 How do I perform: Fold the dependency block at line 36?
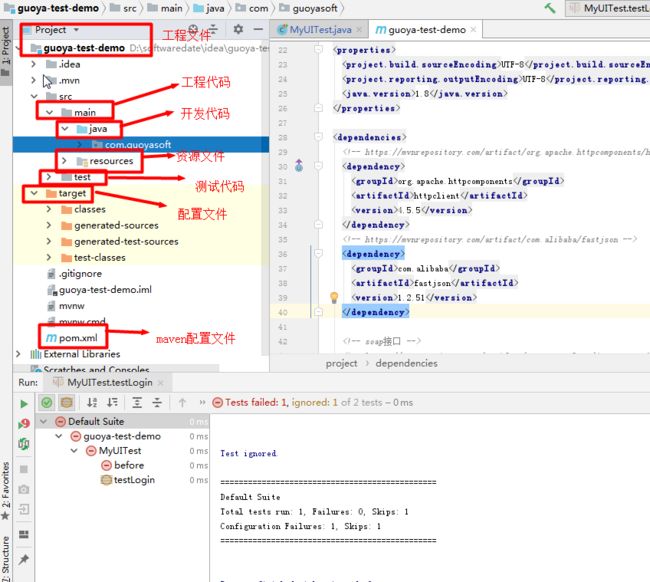[318, 253]
